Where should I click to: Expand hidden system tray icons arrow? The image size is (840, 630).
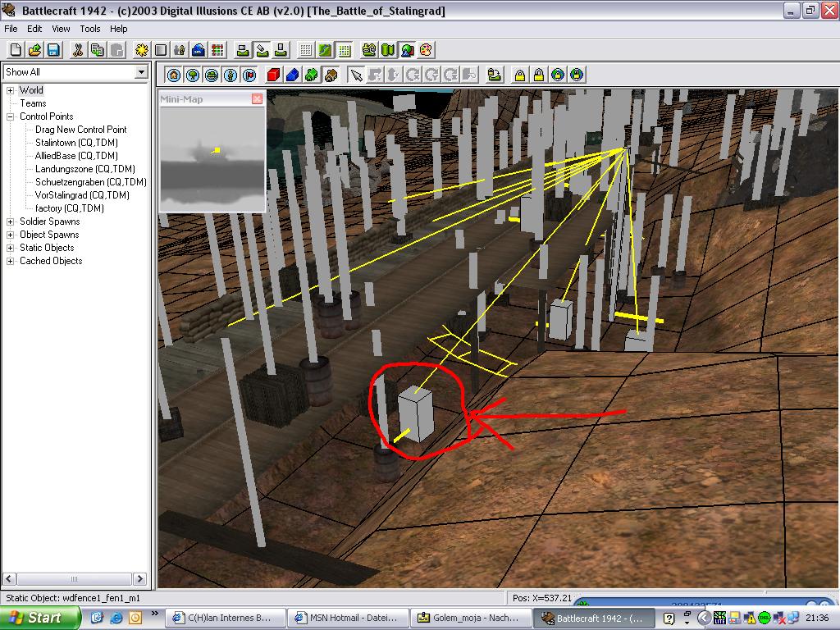(704, 619)
